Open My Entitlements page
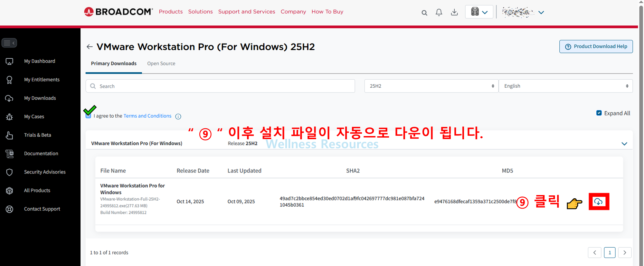This screenshot has height=266, width=644. point(42,80)
